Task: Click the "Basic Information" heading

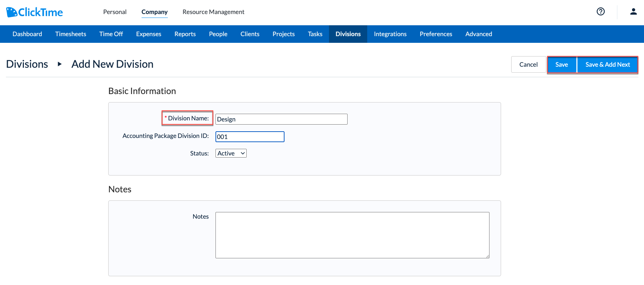Action: click(142, 91)
